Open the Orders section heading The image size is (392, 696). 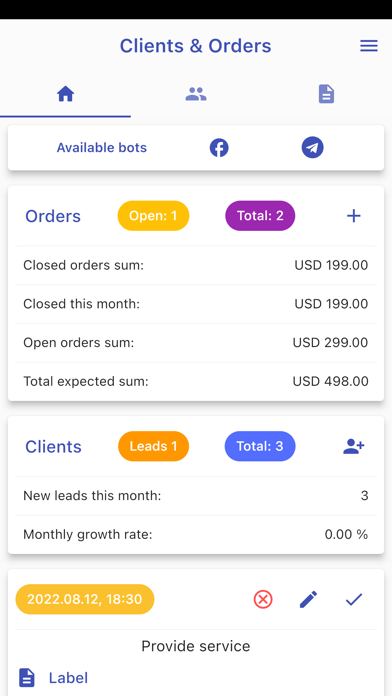[x=53, y=216]
